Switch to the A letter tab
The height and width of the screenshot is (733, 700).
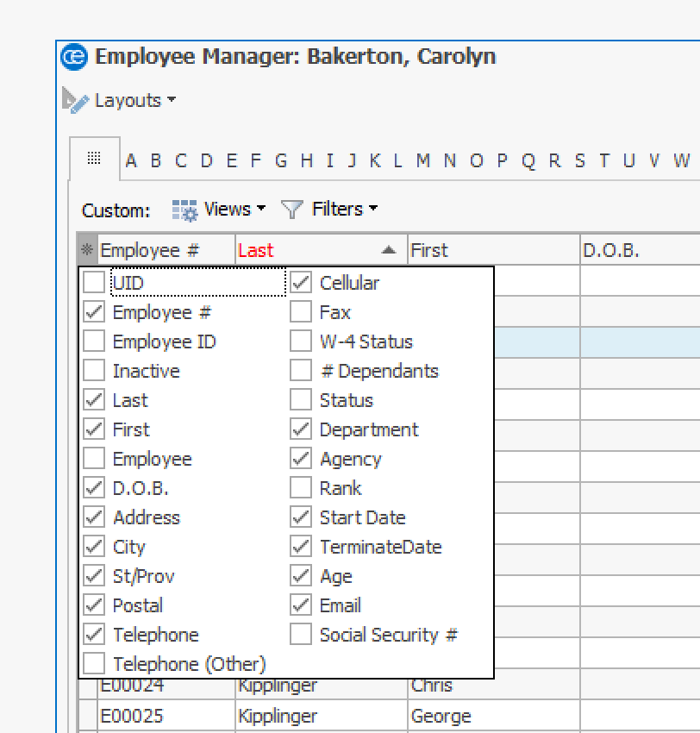coord(131,160)
